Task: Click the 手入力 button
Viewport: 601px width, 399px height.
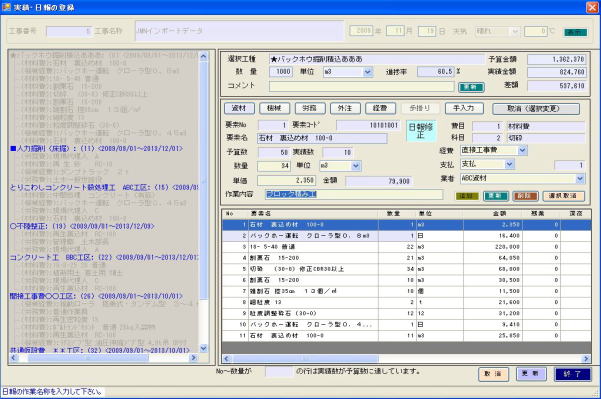Action: (x=464, y=108)
